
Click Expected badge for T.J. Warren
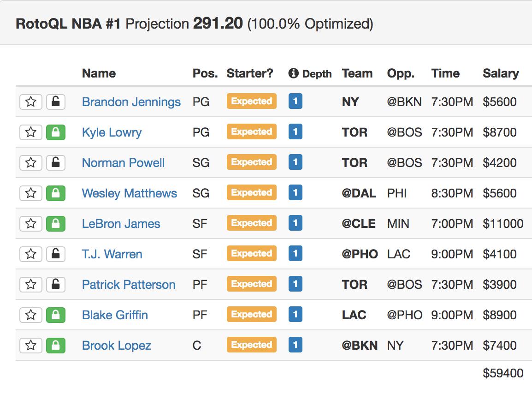(x=251, y=253)
